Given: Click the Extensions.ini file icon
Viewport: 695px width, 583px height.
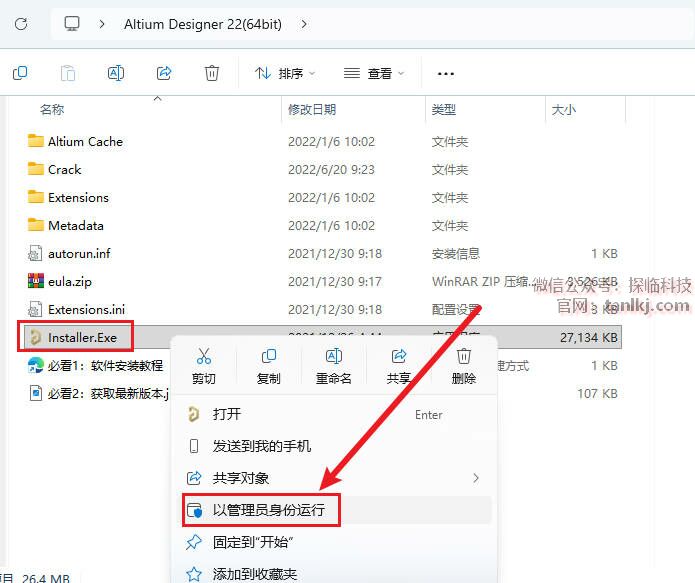Looking at the screenshot, I should tap(35, 309).
